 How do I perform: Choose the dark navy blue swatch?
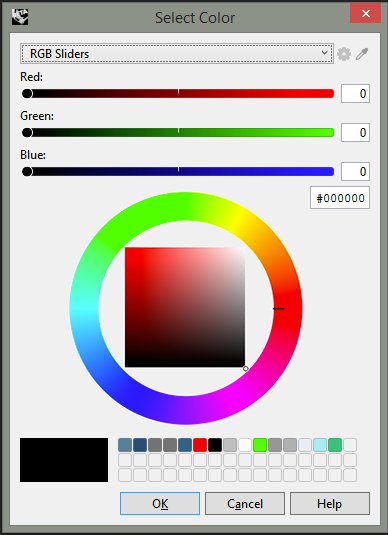click(x=140, y=445)
